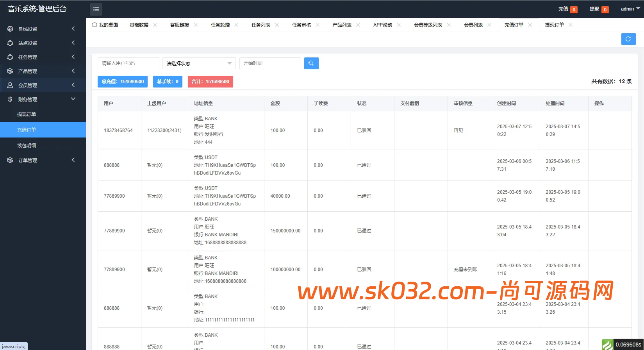Click the blue refresh icon button
The height and width of the screenshot is (350, 644).
point(628,39)
